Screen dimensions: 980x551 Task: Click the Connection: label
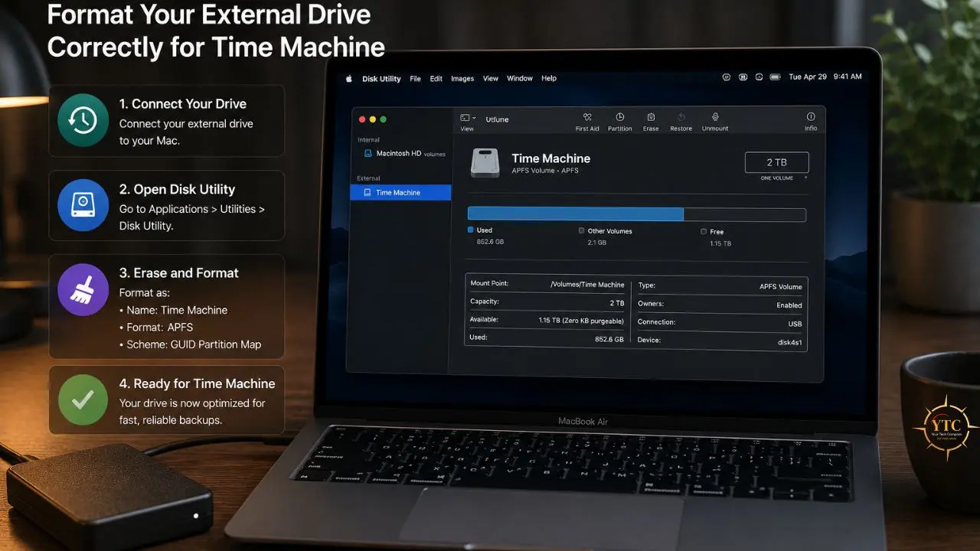(657, 322)
